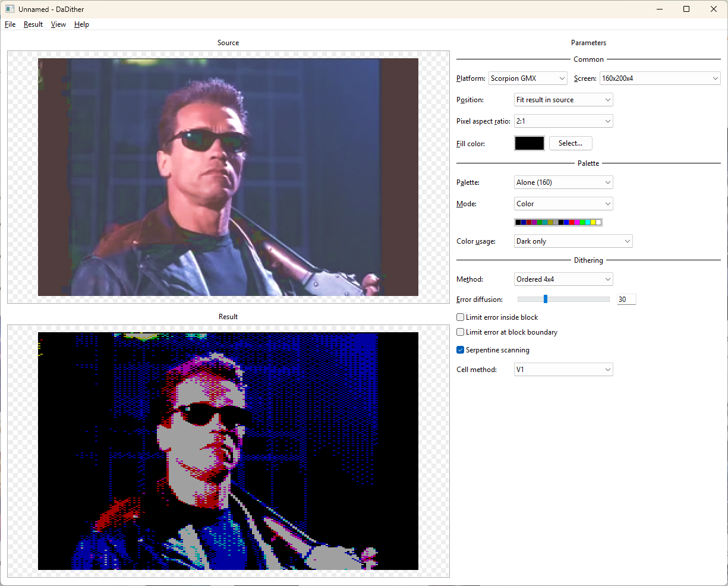Viewport: 728px width, 586px height.
Task: Click the white swatch in the palette strip
Action: [x=598, y=222]
